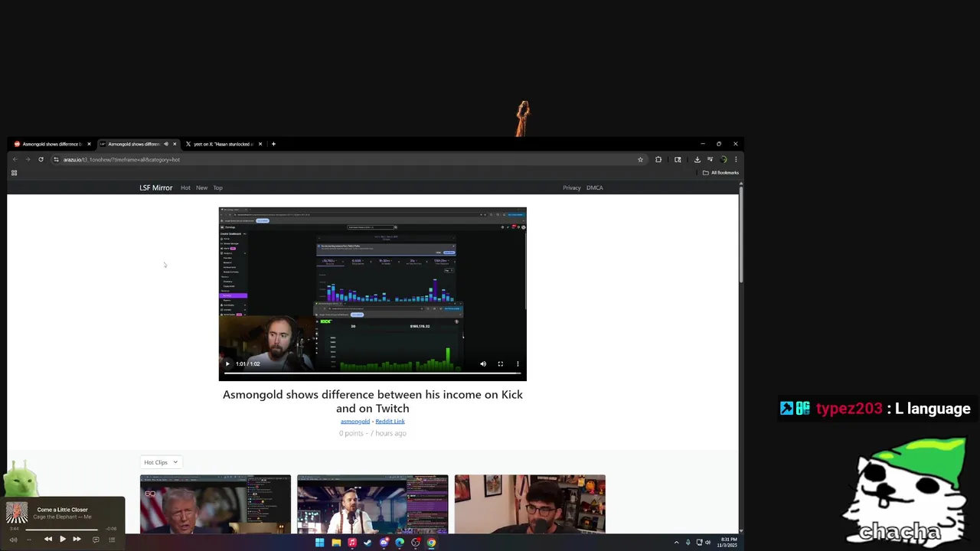Open Steam from taskbar
Viewport: 980px width, 551px height.
[367, 543]
